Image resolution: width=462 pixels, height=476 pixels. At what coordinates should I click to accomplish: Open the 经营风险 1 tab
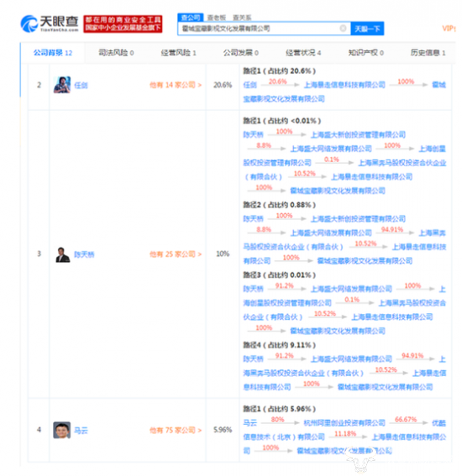[179, 53]
